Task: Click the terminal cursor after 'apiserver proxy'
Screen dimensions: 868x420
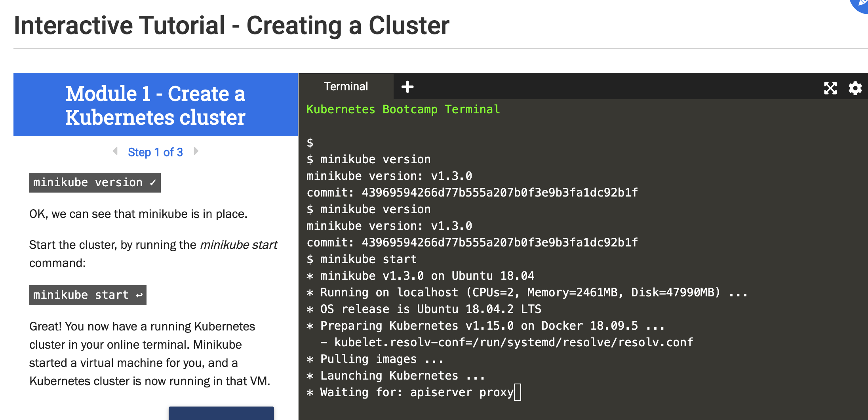Action: tap(518, 392)
